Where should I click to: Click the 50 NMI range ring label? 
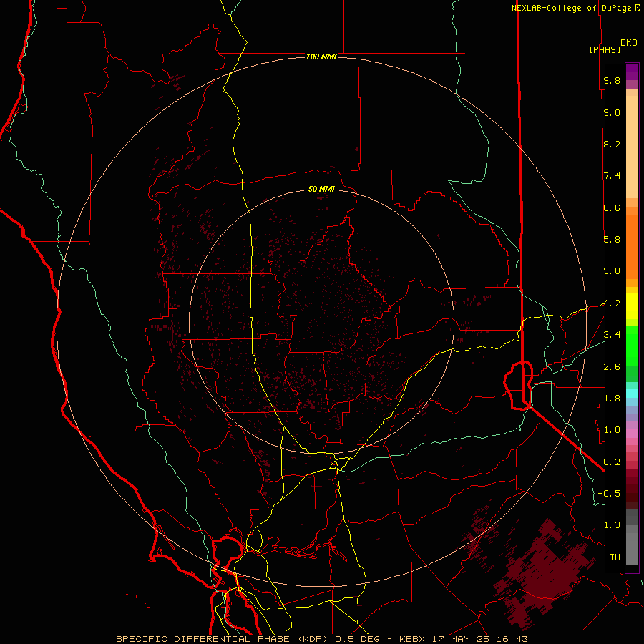click(x=321, y=189)
